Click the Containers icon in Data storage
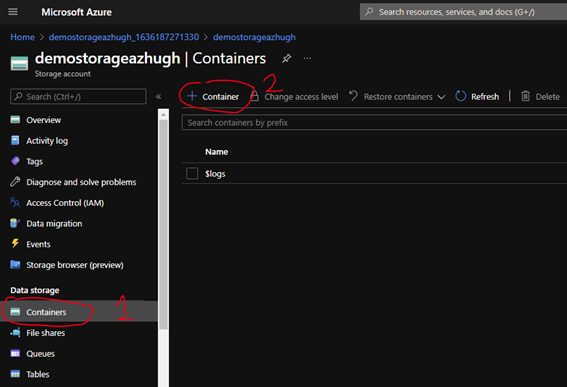 click(x=15, y=312)
